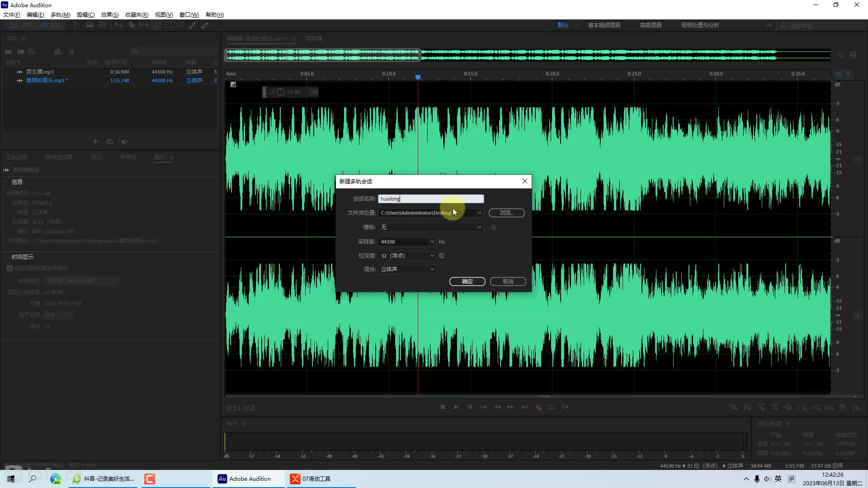The image size is (868, 488).
Task: Click the Zoom Out Full icon
Action: (x=788, y=408)
